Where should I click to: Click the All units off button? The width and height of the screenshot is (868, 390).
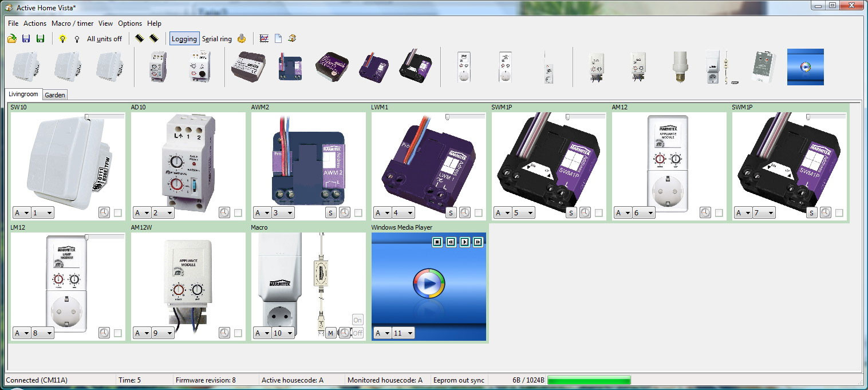point(104,39)
